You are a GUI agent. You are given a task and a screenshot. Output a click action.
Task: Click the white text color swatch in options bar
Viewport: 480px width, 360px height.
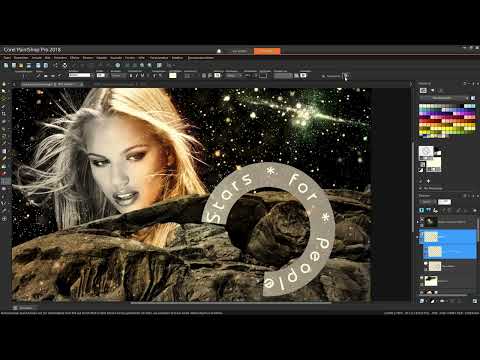tap(173, 76)
